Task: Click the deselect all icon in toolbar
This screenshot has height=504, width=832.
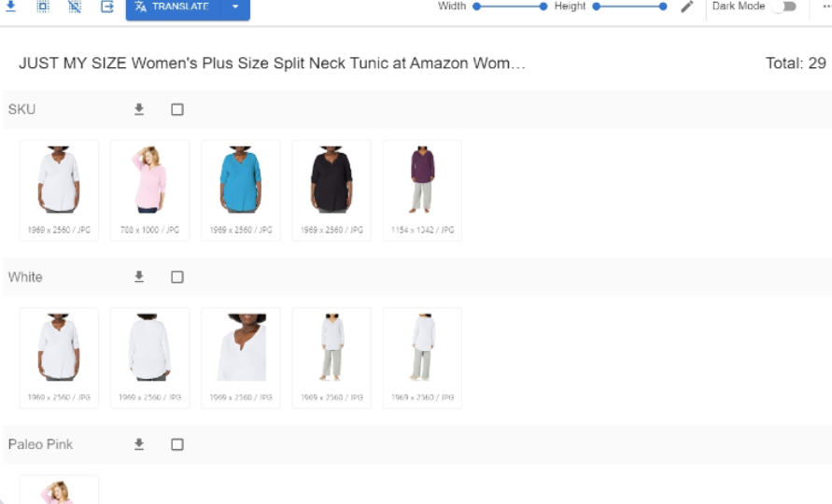Action: 75,7
